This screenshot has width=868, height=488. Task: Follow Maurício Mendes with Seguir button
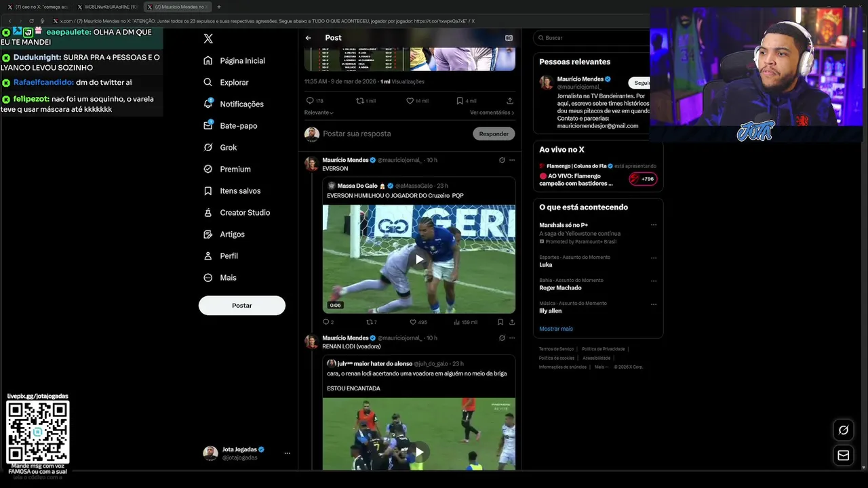[639, 83]
